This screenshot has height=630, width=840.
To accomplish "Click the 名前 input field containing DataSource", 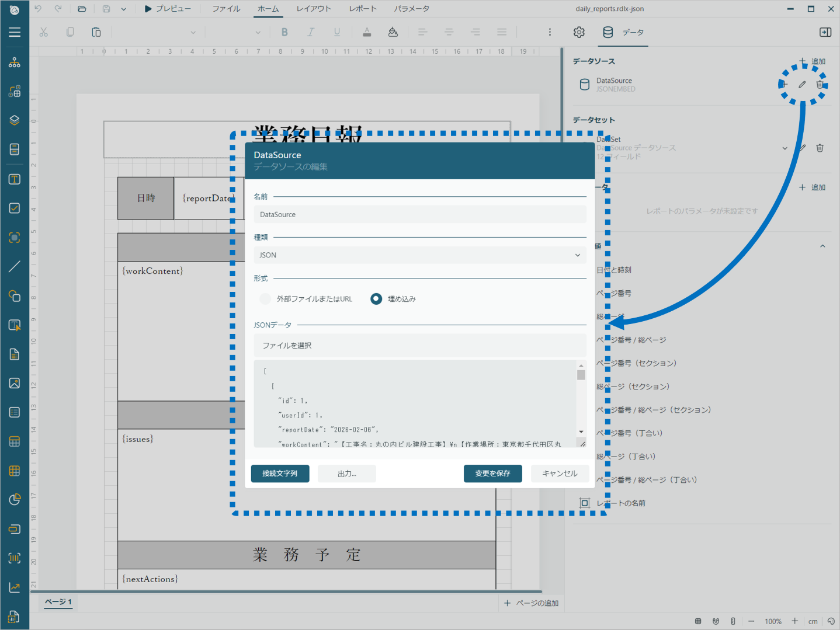I will pos(419,215).
